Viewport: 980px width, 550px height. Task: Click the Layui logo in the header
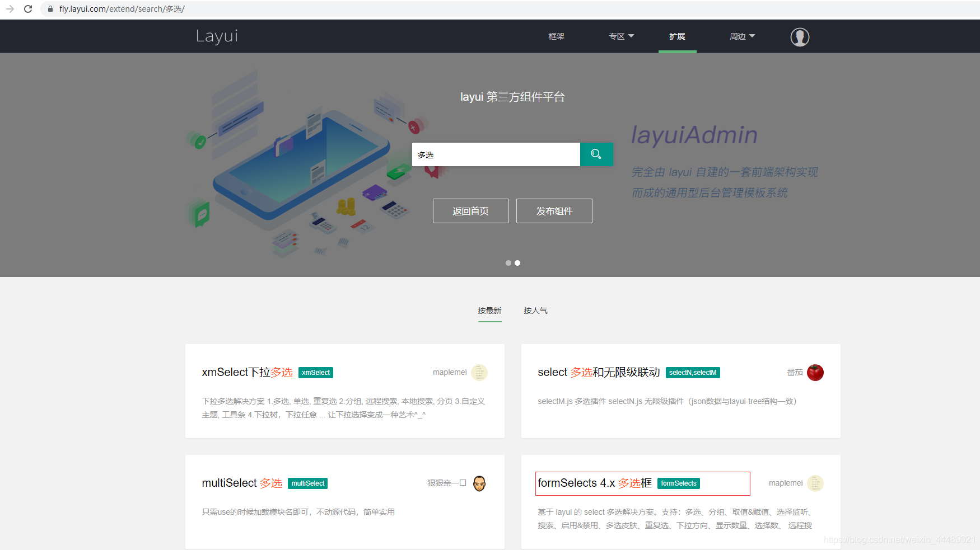217,36
